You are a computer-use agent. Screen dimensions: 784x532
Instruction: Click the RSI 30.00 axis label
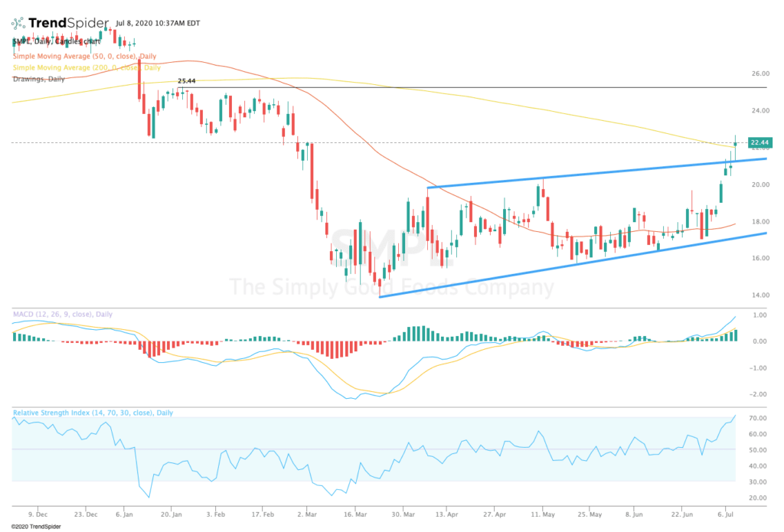click(759, 482)
